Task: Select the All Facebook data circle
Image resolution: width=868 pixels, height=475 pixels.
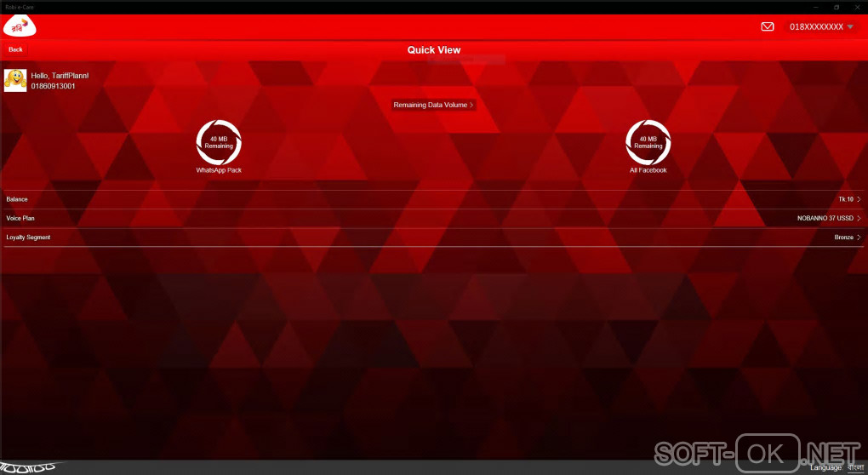Action: [x=648, y=142]
